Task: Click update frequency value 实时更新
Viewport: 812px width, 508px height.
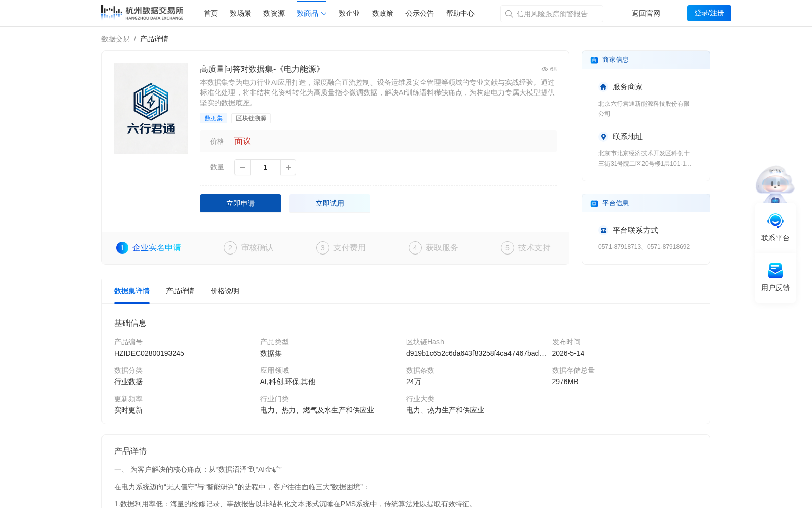Action: 128,410
